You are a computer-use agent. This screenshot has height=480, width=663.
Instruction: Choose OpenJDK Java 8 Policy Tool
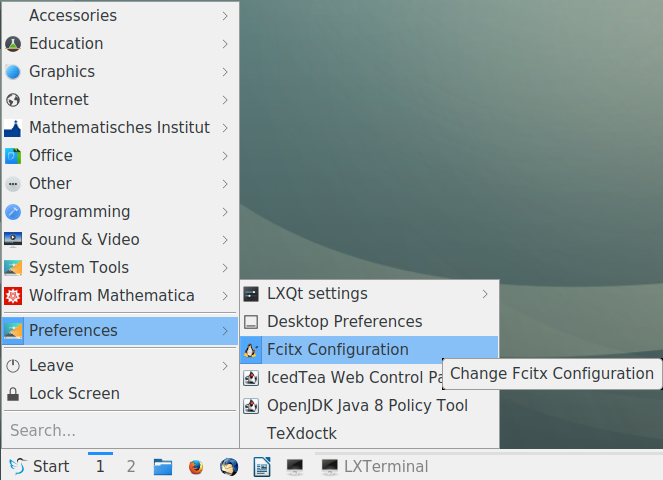coord(369,406)
